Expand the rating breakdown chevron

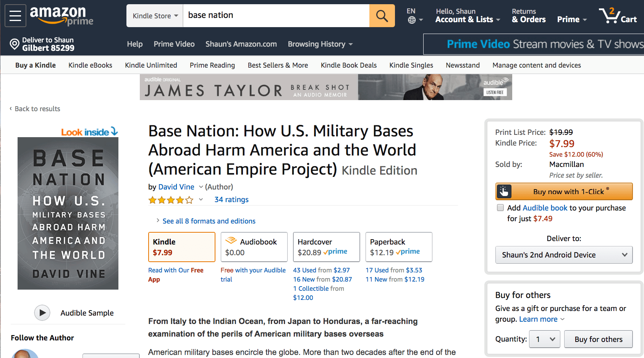tap(201, 199)
